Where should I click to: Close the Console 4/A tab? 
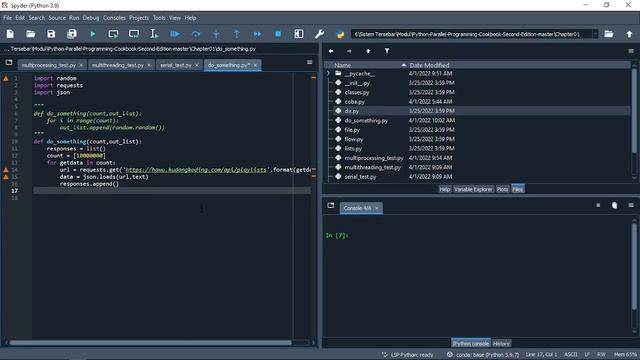pos(377,208)
